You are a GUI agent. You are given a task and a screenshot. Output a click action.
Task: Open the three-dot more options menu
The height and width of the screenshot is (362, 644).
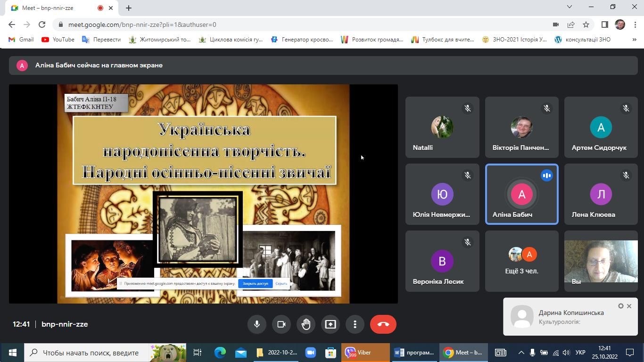(x=355, y=324)
